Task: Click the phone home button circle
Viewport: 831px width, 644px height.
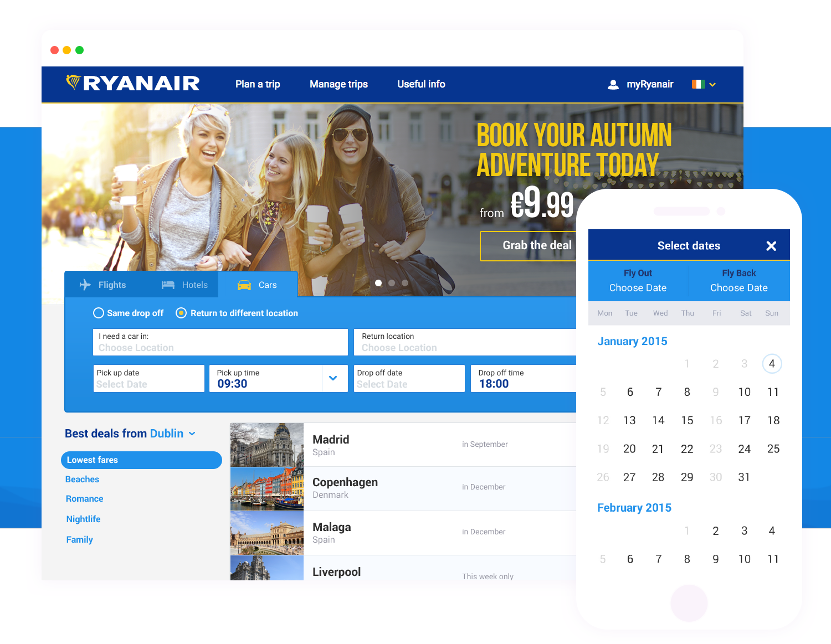Action: pos(689,602)
